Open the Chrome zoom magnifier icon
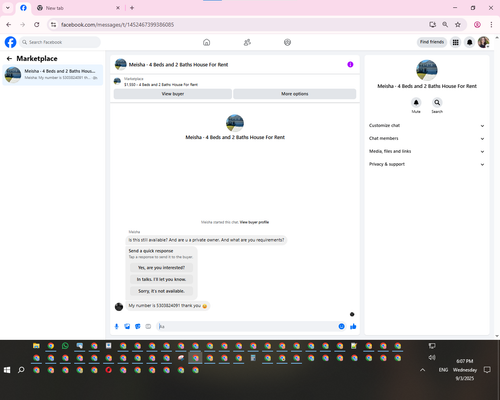The image size is (500, 400). coord(445,25)
